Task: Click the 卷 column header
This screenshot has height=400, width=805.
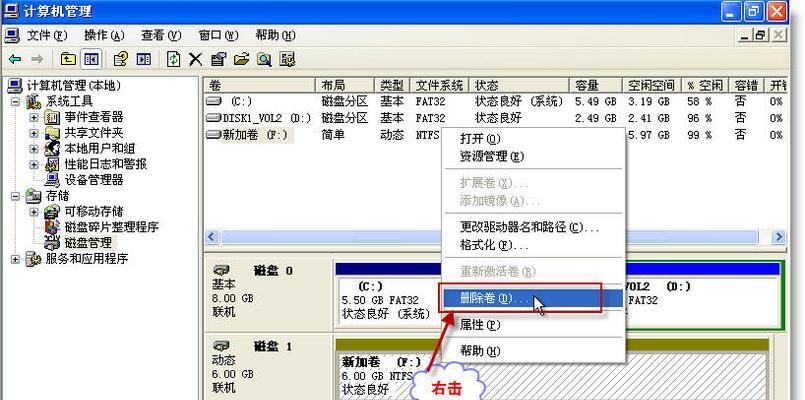Action: (x=259, y=85)
